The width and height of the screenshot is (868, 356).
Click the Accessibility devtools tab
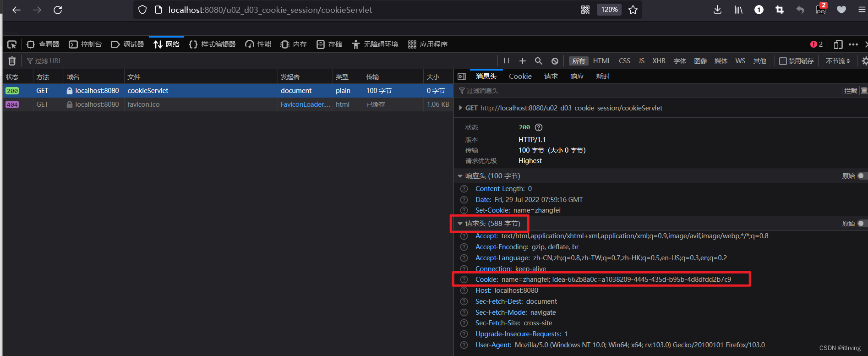(x=375, y=44)
